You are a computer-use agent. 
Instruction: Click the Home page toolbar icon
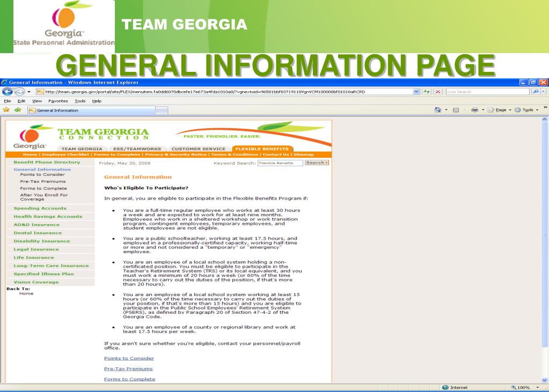[438, 110]
